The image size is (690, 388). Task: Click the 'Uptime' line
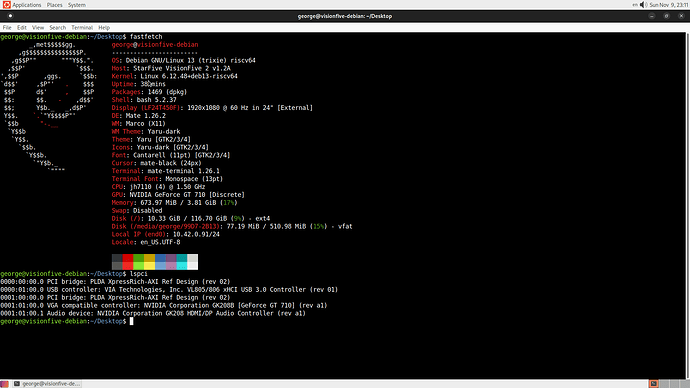pyautogui.click(x=139, y=84)
